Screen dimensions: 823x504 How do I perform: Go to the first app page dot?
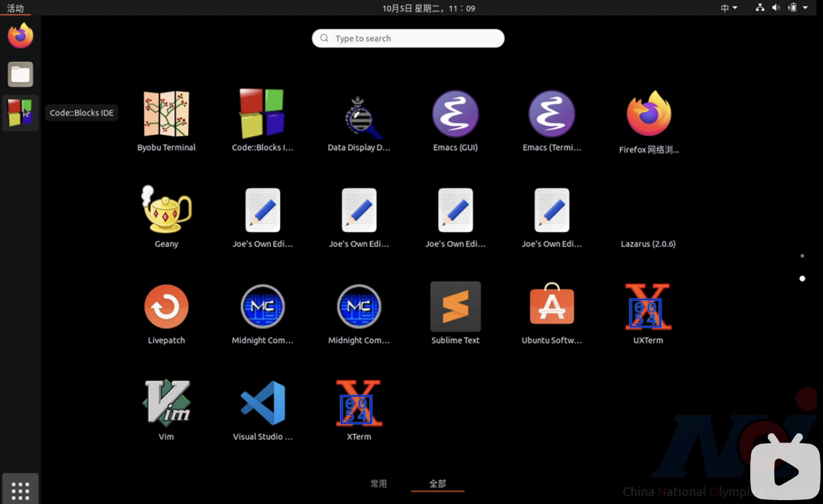click(x=802, y=256)
